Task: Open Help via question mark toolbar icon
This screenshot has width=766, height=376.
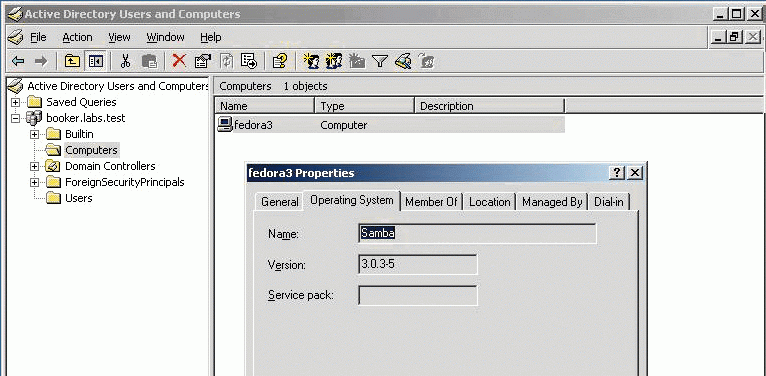Action: coord(279,61)
